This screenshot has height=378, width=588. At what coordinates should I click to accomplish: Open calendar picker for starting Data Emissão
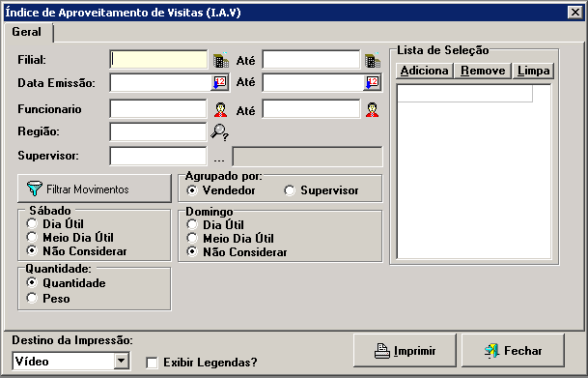click(x=219, y=82)
